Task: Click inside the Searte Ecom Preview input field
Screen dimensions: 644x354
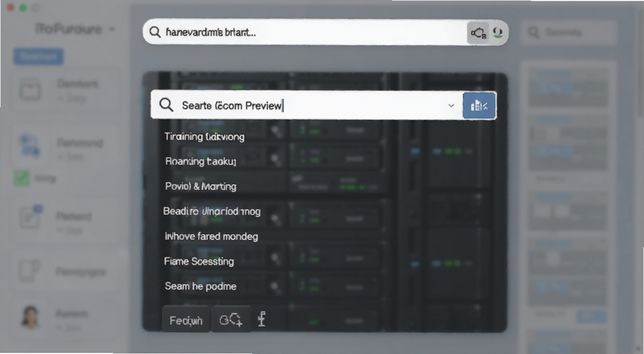Action: [x=307, y=105]
